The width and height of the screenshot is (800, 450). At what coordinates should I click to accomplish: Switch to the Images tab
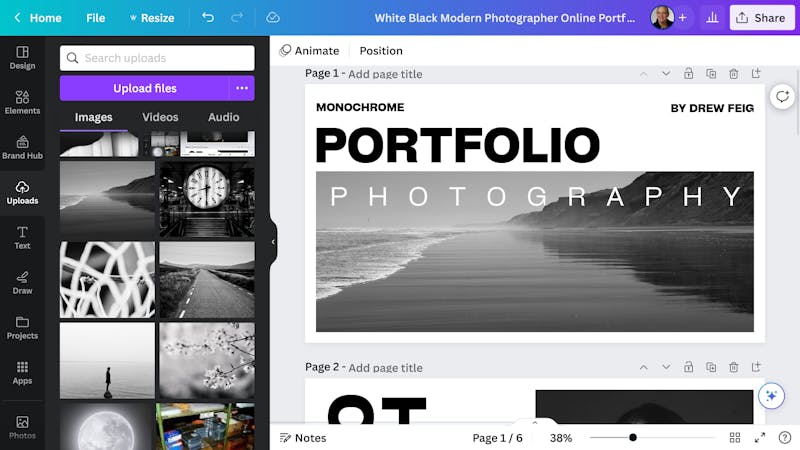tap(93, 117)
